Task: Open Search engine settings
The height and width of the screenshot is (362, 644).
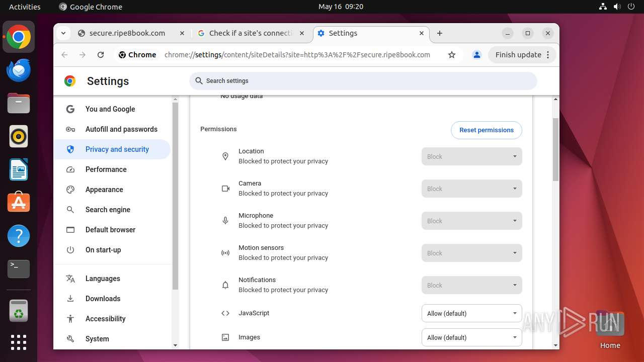Action: click(112, 210)
